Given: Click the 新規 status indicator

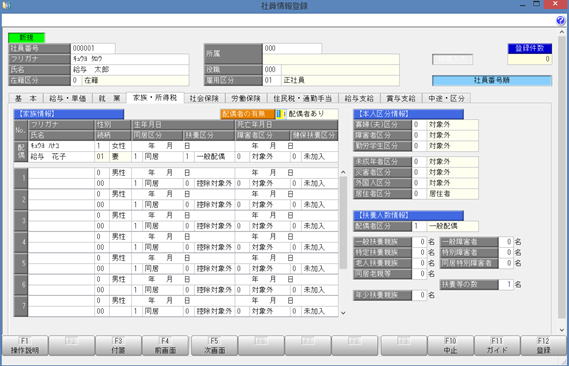Looking at the screenshot, I should [26, 37].
